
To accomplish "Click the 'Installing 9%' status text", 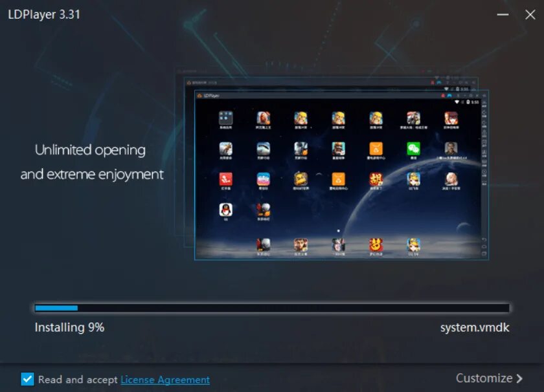I will (69, 327).
